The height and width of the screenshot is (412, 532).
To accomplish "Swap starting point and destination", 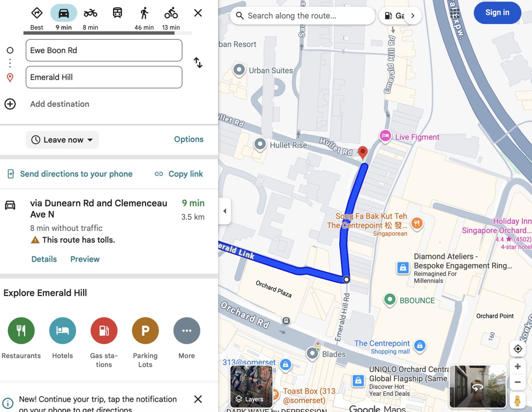I will (x=198, y=62).
